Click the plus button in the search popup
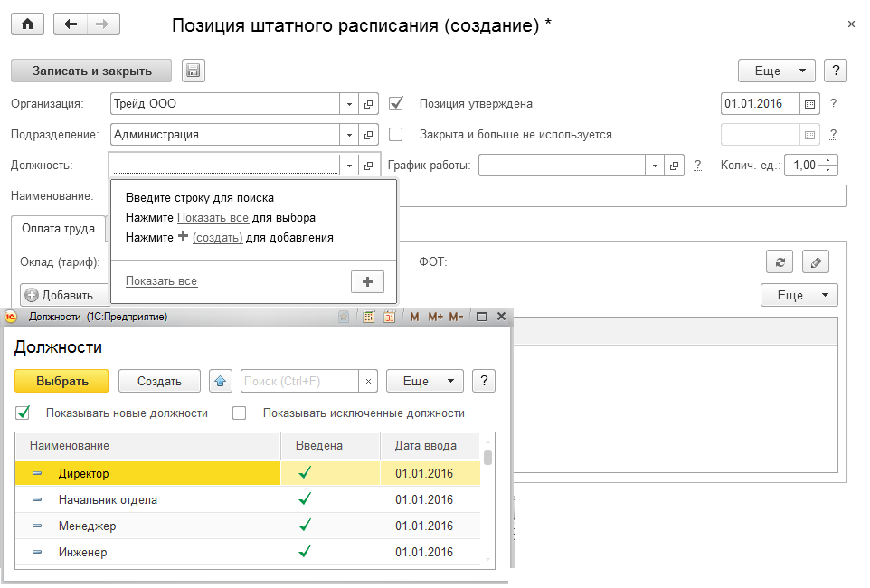 (367, 282)
